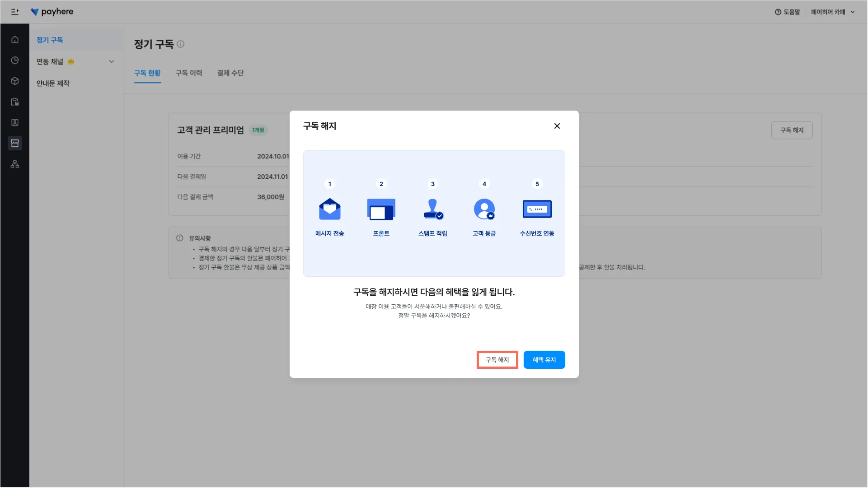Screen dimensions: 868x488
Task: Open the 도움말 help link
Action: point(788,12)
